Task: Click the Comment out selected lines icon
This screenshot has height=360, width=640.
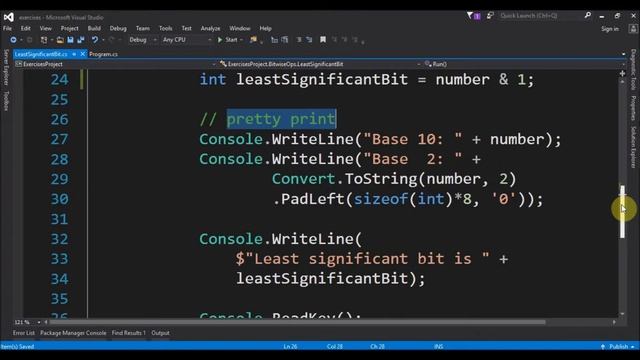Action: coord(299,40)
